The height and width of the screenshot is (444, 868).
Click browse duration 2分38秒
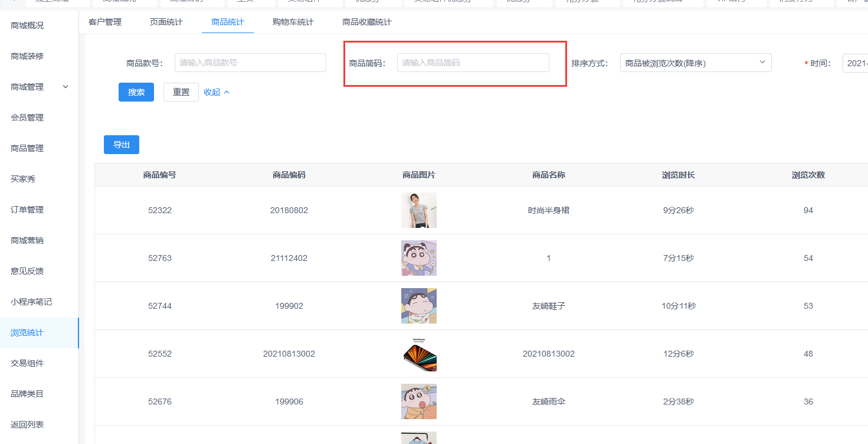679,401
